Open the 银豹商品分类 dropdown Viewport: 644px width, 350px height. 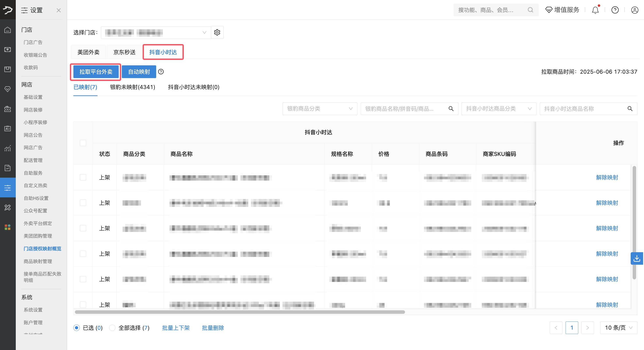tap(320, 109)
